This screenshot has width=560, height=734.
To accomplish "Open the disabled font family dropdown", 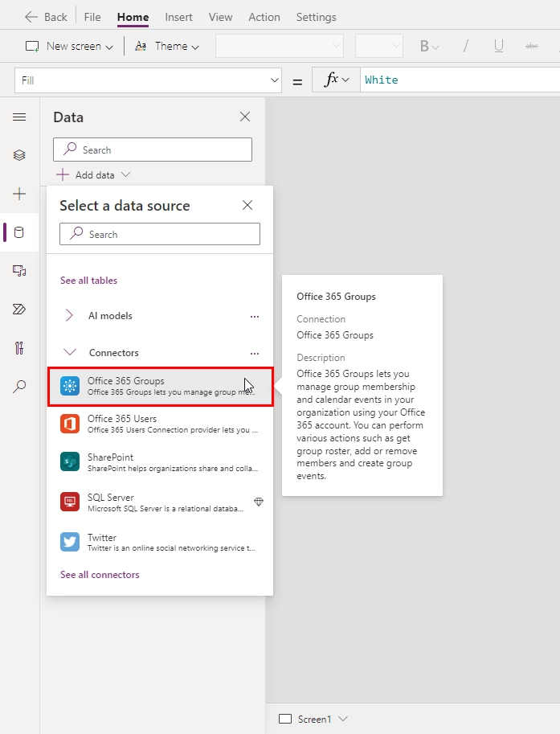I will [x=280, y=46].
